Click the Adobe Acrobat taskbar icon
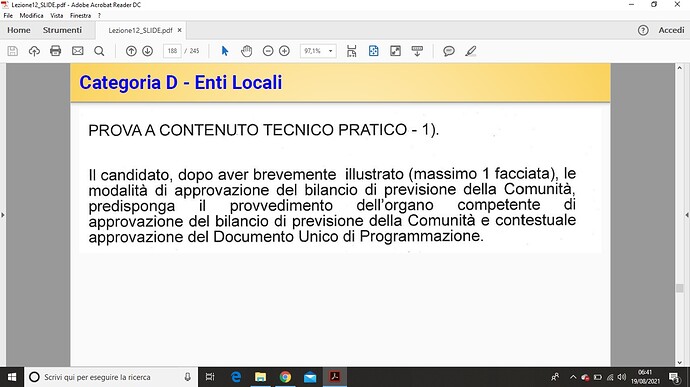The image size is (690, 387). pos(335,377)
